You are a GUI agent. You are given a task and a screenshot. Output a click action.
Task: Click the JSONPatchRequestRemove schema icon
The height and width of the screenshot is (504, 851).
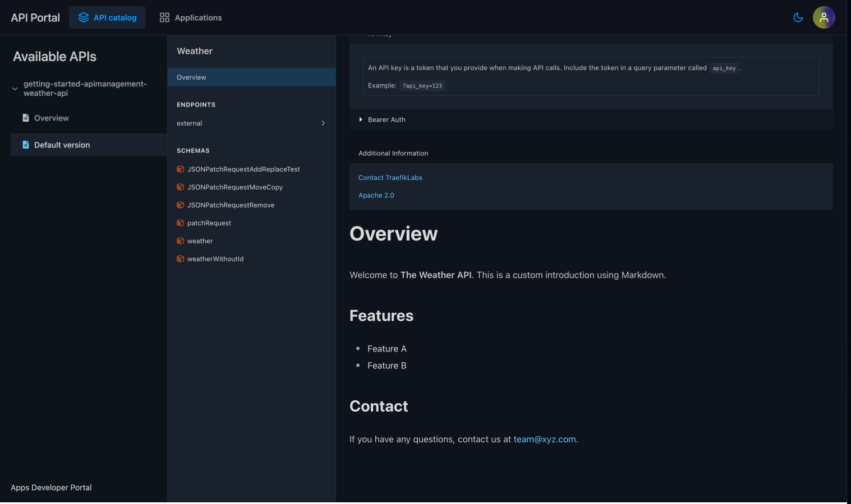point(180,205)
